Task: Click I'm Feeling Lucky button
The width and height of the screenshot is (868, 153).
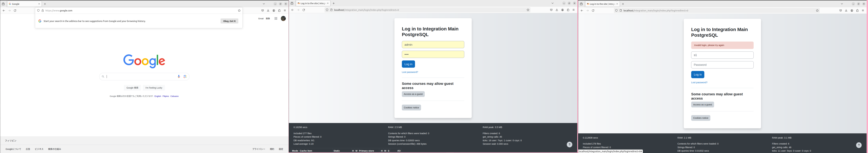Action: click(154, 88)
